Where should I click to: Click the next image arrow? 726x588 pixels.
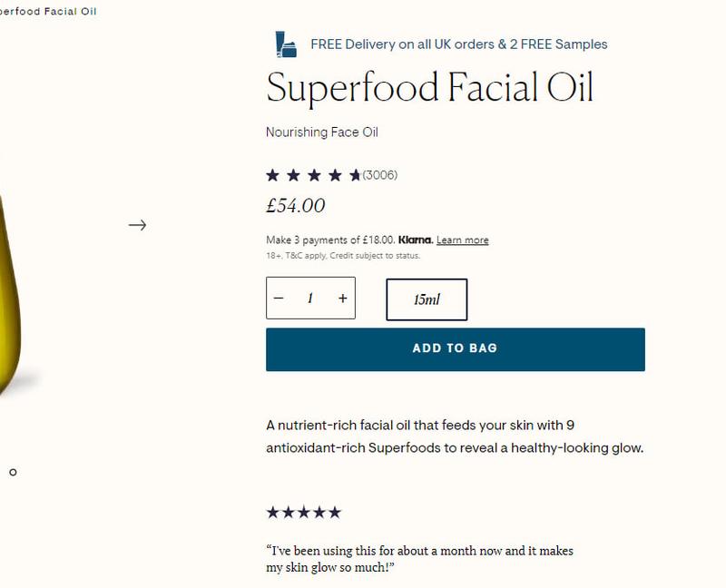(137, 225)
